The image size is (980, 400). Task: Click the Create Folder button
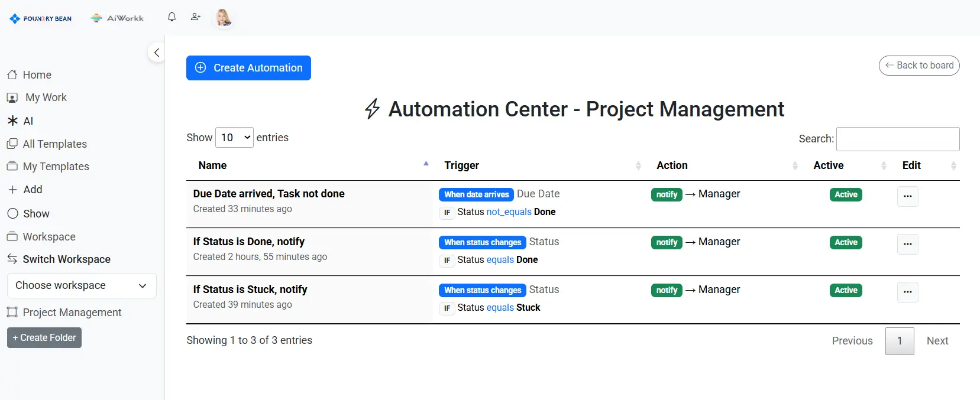point(44,338)
